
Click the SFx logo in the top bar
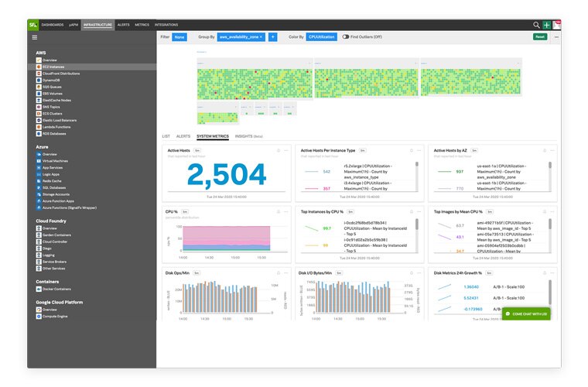(32, 25)
